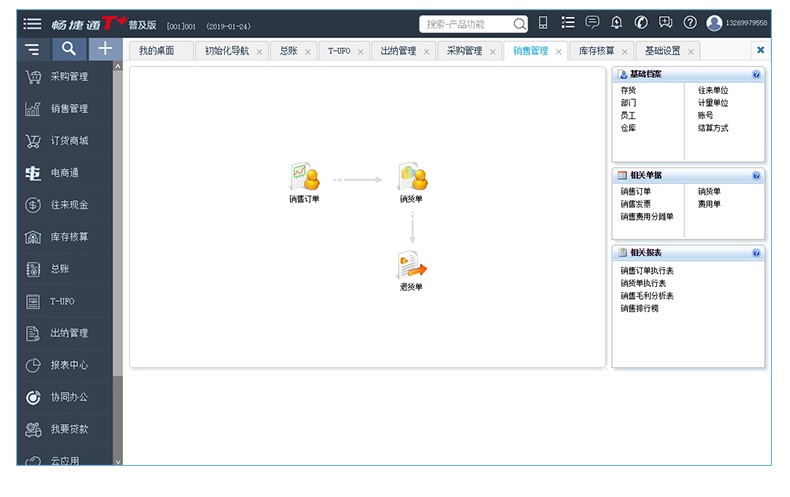Collapse the 相关单据 panel
790x497 pixels.
coord(756,175)
